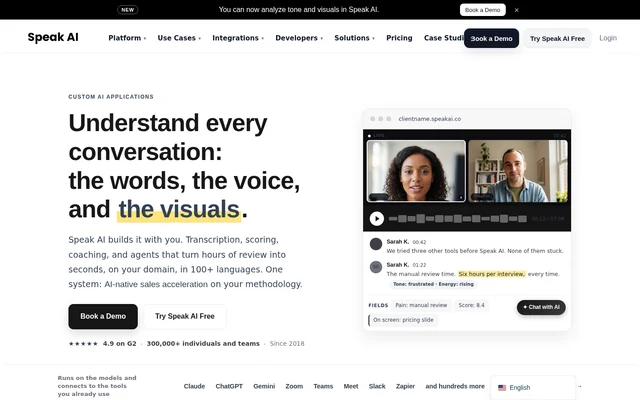Click the Score: 8.4 field chip

pyautogui.click(x=471, y=305)
